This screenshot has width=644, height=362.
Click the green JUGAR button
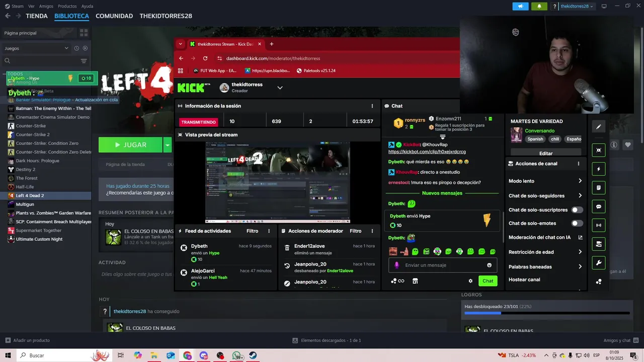(130, 145)
